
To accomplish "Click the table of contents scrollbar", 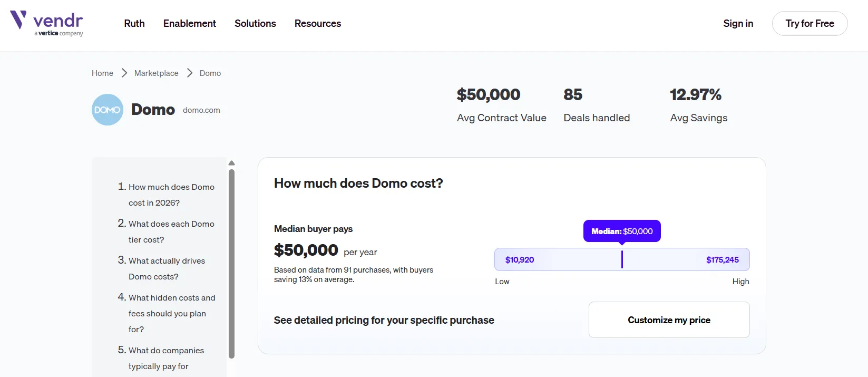I will (231, 264).
